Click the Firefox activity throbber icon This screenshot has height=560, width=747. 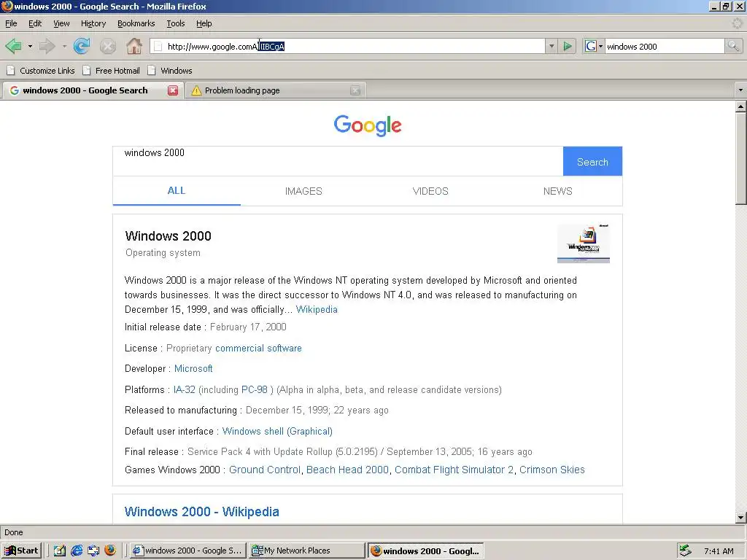click(737, 23)
